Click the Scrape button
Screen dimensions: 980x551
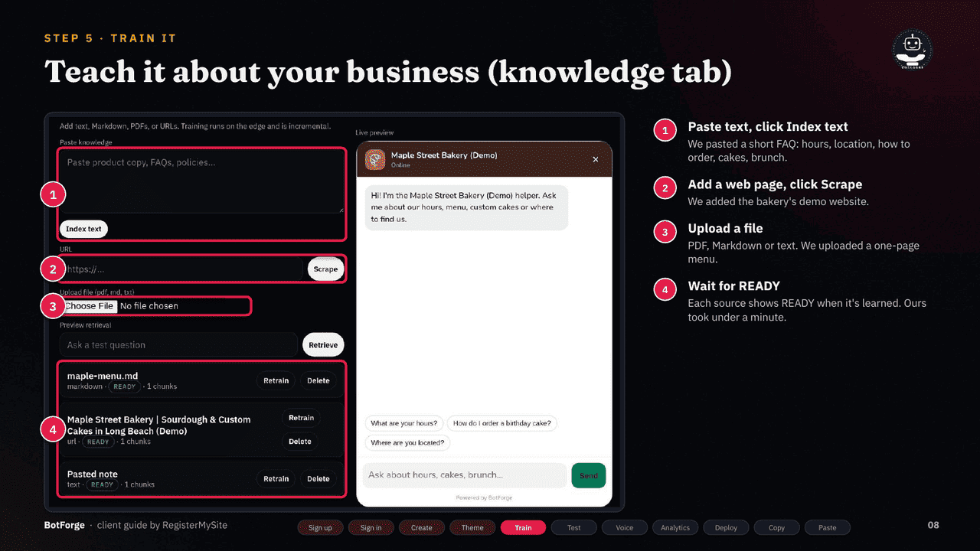pyautogui.click(x=325, y=269)
